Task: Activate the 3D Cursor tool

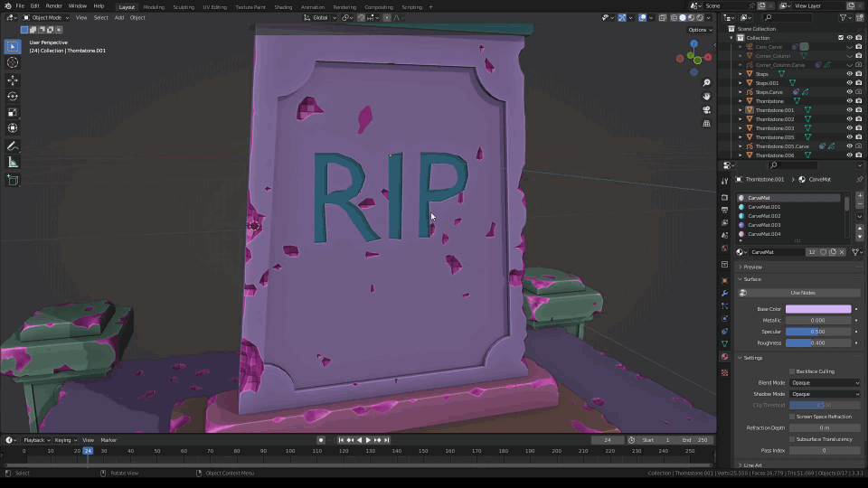Action: pyautogui.click(x=13, y=62)
